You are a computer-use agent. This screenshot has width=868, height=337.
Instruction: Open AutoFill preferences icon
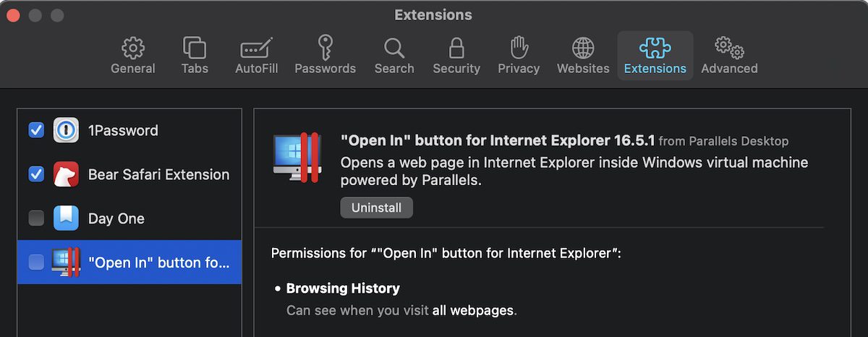pos(256,56)
